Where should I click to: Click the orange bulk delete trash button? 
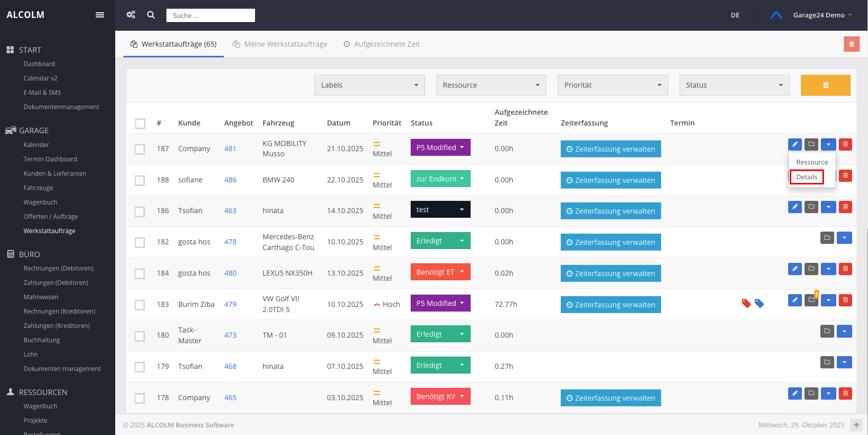pos(825,85)
